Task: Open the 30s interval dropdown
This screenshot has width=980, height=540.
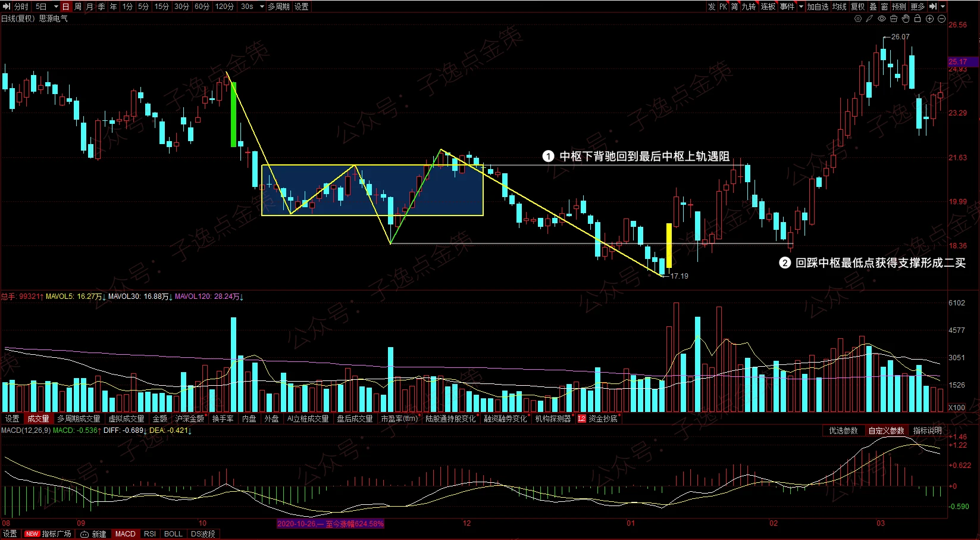Action: (262, 7)
